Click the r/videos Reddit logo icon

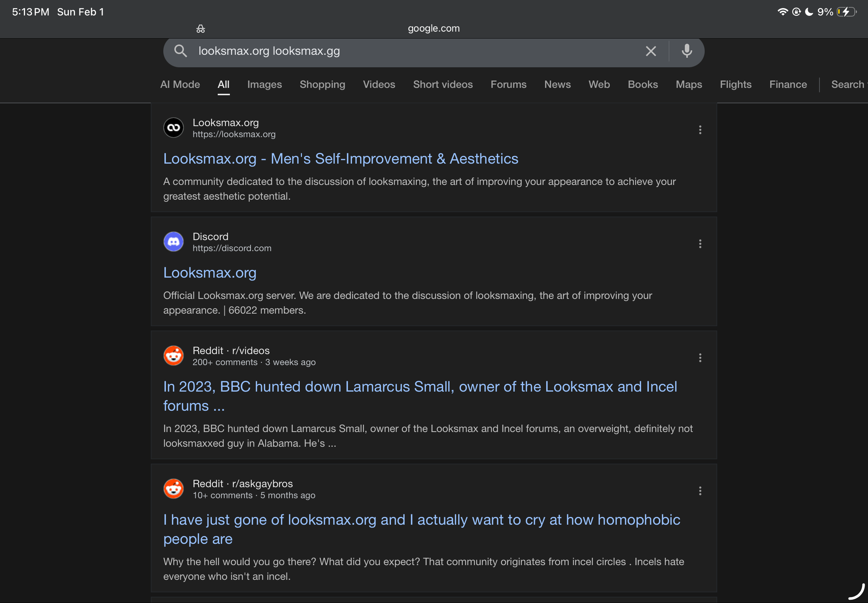coord(174,356)
